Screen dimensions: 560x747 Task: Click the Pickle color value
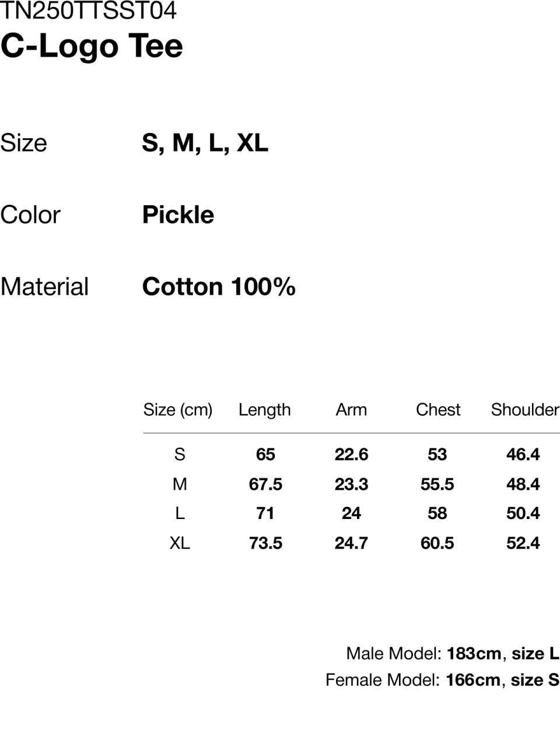tap(178, 215)
